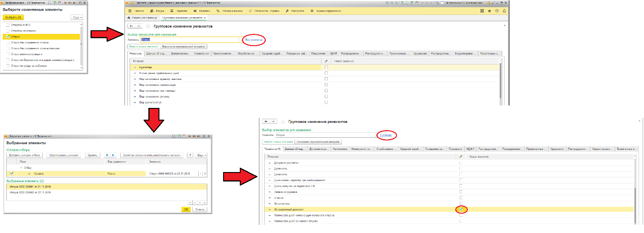Open the functions grid icon in top toolbar
The height and width of the screenshot is (233, 644).
(x=482, y=10)
